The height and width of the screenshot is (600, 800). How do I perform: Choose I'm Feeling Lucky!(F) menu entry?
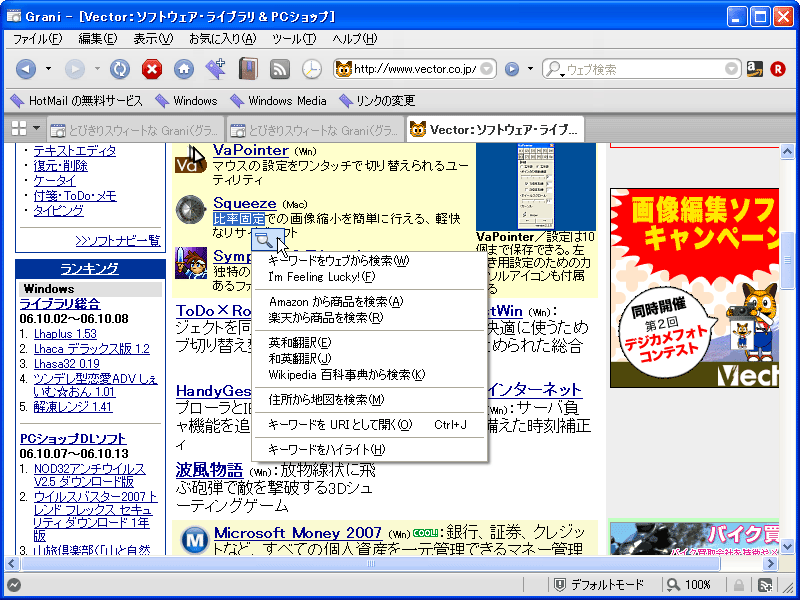[x=369, y=277]
